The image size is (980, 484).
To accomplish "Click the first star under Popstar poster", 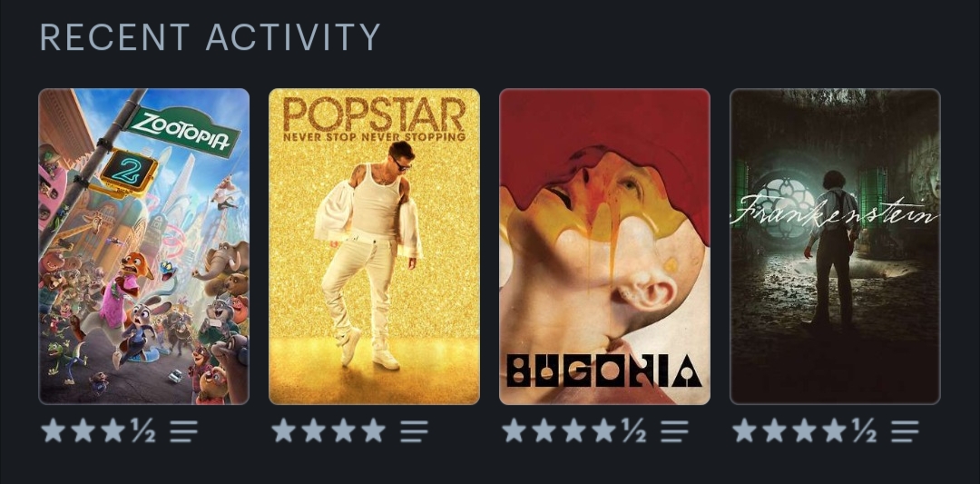I will coord(284,430).
